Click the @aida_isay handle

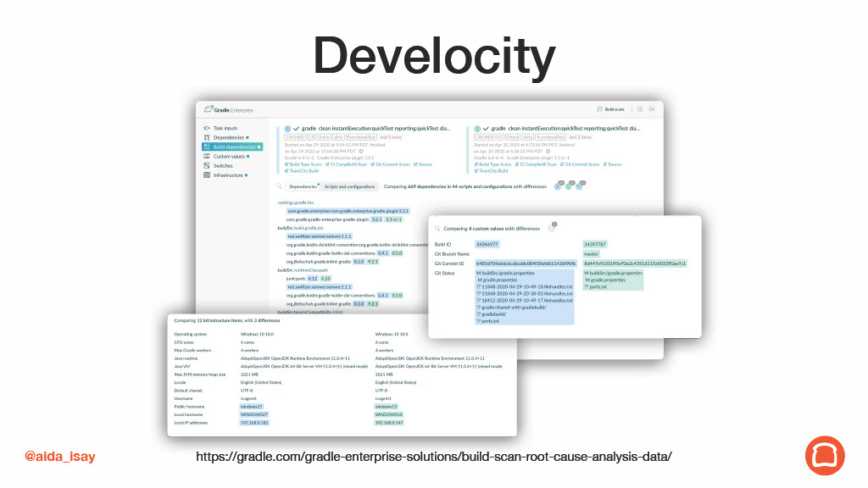click(x=60, y=457)
